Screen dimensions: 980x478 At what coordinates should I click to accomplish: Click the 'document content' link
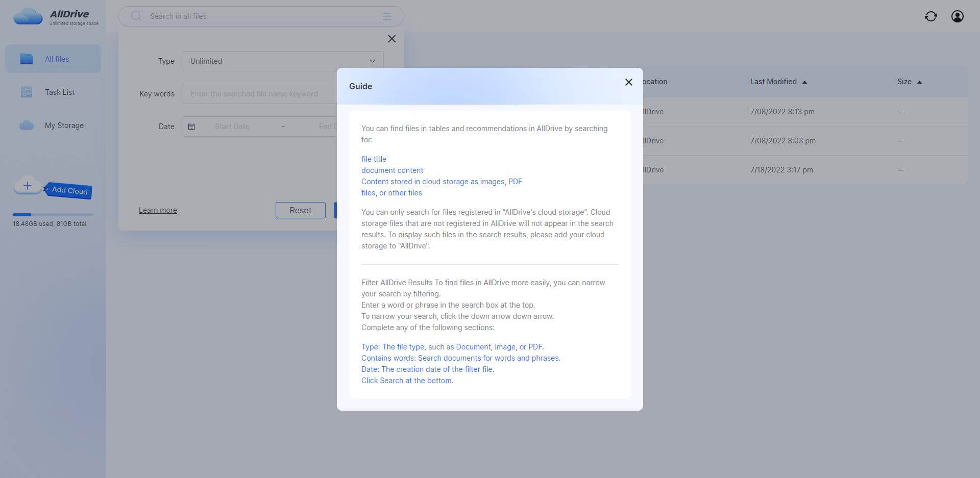(392, 170)
